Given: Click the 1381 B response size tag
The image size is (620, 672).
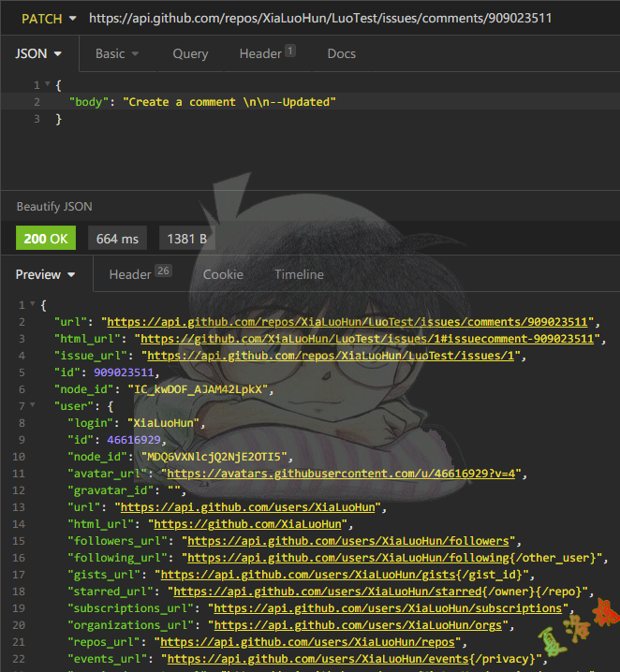Looking at the screenshot, I should (186, 239).
